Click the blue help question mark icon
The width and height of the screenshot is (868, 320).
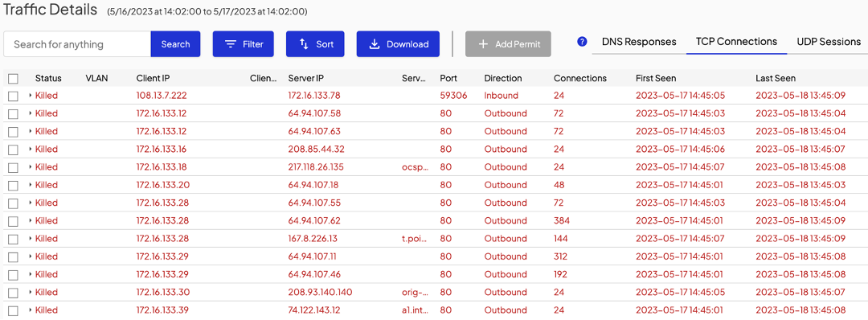(x=582, y=42)
